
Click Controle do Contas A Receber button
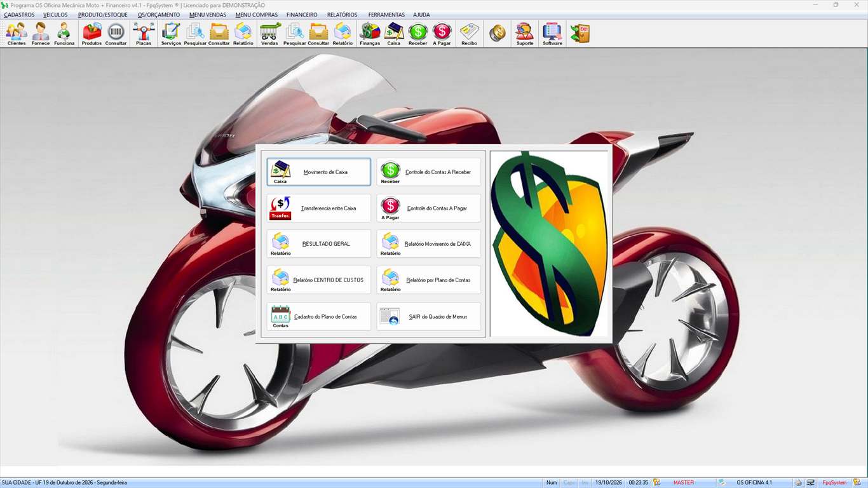pyautogui.click(x=429, y=172)
